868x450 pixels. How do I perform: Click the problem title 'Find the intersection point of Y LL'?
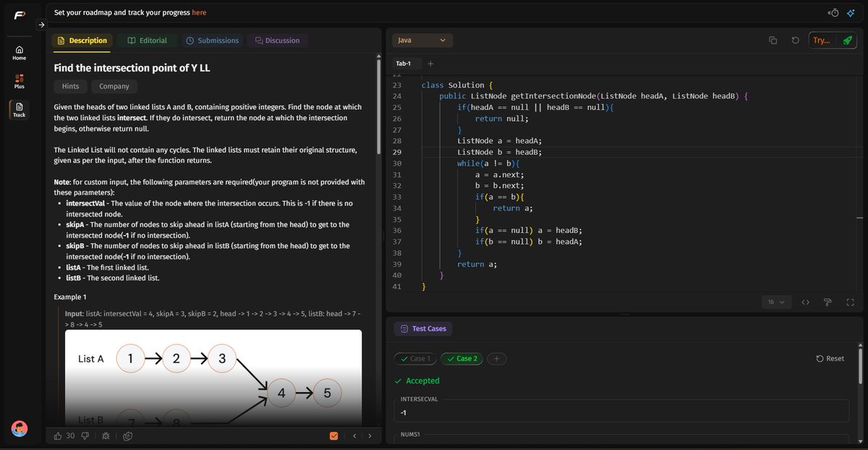coord(132,68)
